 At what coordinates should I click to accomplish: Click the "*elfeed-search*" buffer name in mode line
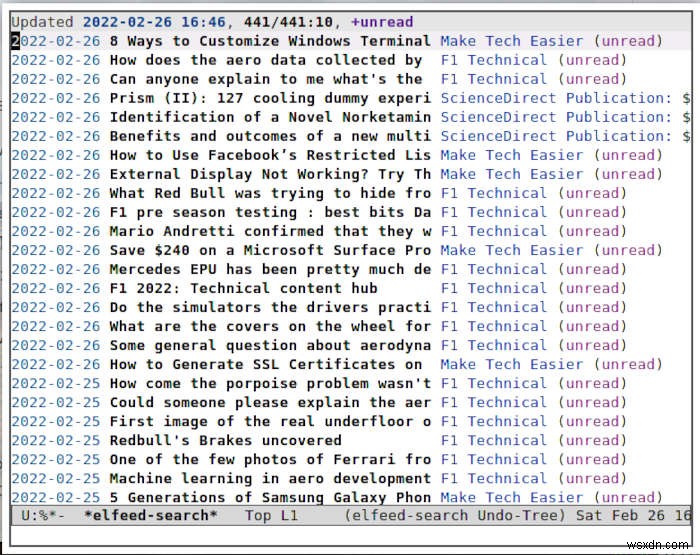point(150,516)
